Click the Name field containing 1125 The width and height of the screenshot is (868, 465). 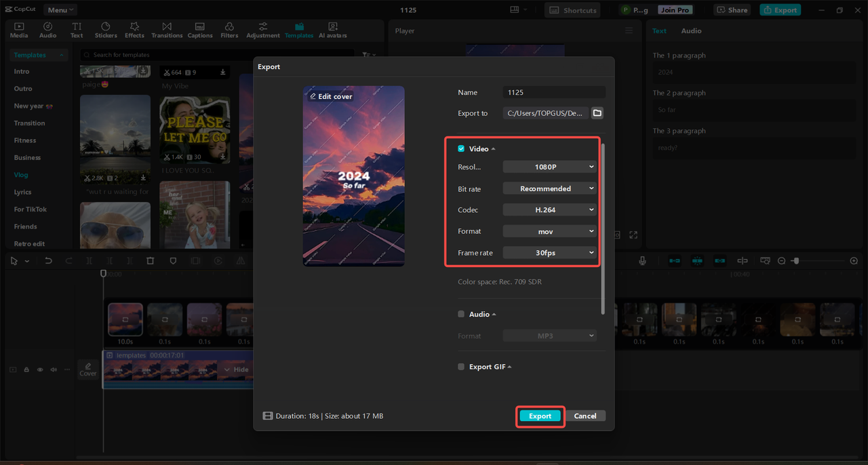[554, 92]
